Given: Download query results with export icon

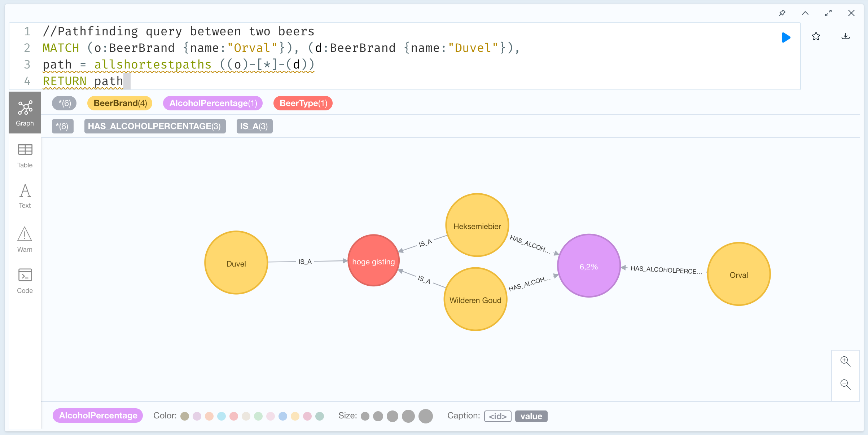Looking at the screenshot, I should [846, 36].
